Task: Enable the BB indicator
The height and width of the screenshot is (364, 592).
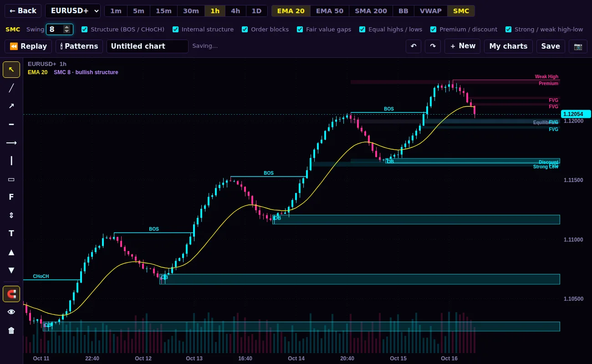Action: tap(403, 11)
